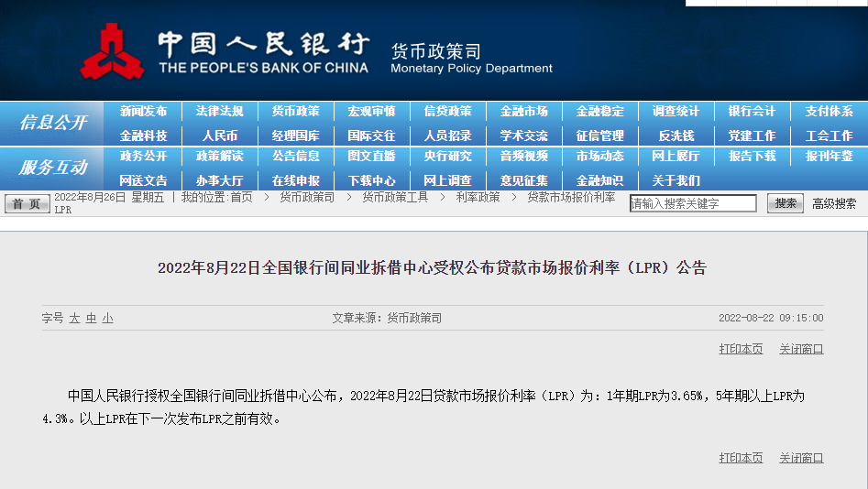Open 公告信息 under 服务互动

(296, 156)
